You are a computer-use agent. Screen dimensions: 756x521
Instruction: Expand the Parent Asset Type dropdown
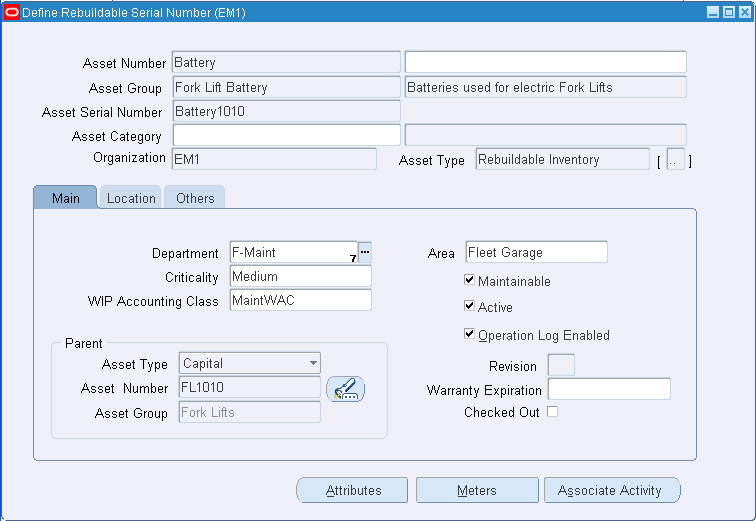[x=313, y=363]
